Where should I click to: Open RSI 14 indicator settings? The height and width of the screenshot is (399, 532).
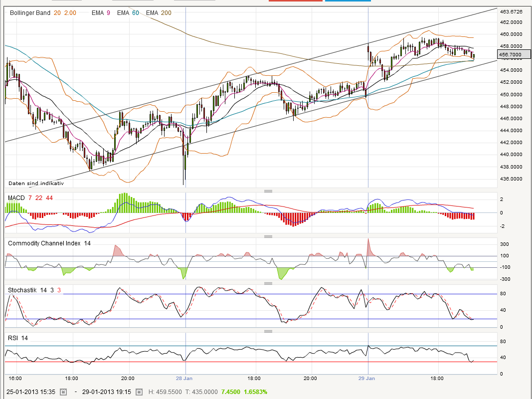(18, 338)
